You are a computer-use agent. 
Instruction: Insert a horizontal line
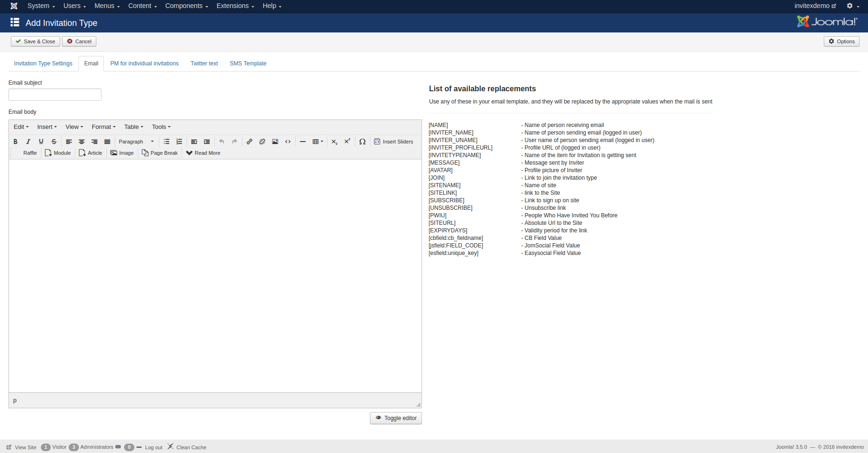tap(303, 142)
